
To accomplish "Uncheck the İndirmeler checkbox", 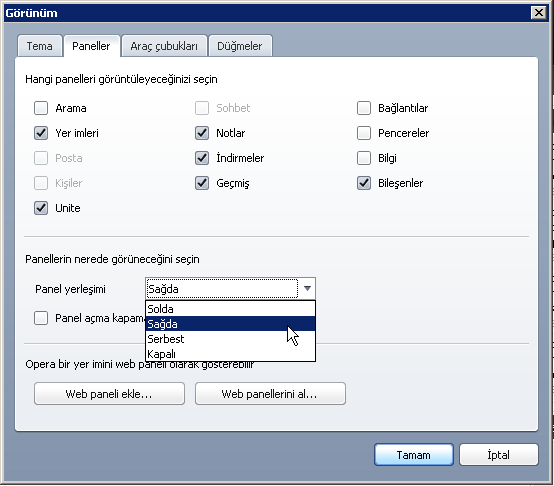I will coord(202,158).
